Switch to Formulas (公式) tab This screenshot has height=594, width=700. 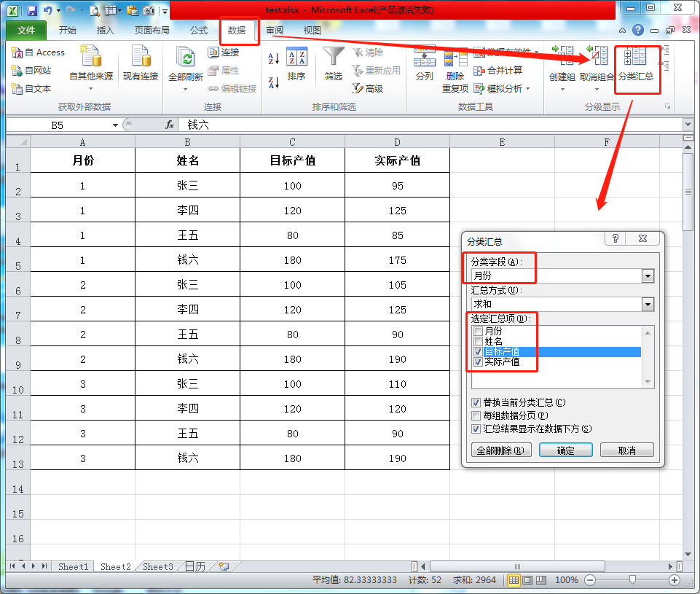199,31
